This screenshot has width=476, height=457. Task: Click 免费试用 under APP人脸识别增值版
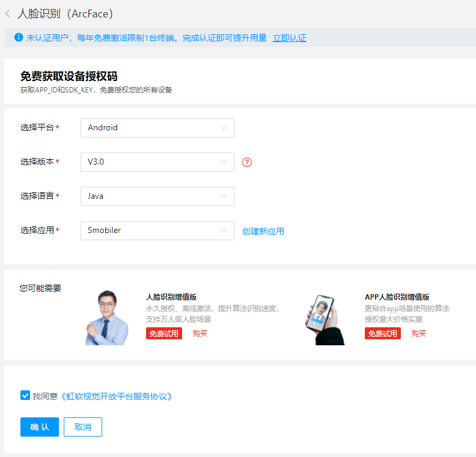383,333
